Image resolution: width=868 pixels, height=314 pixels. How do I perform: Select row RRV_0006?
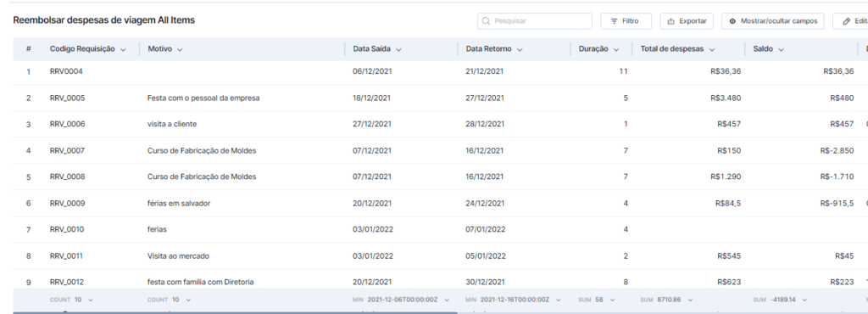click(x=440, y=124)
